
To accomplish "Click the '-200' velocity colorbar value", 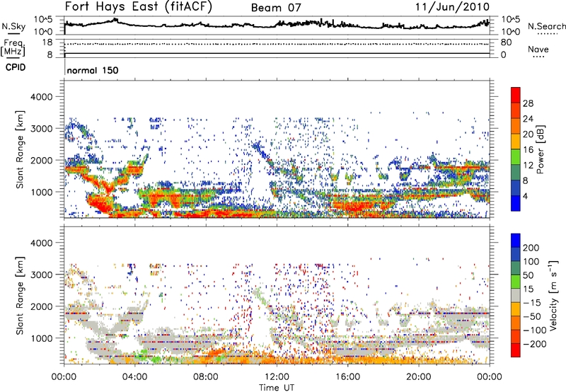I will click(x=534, y=344).
